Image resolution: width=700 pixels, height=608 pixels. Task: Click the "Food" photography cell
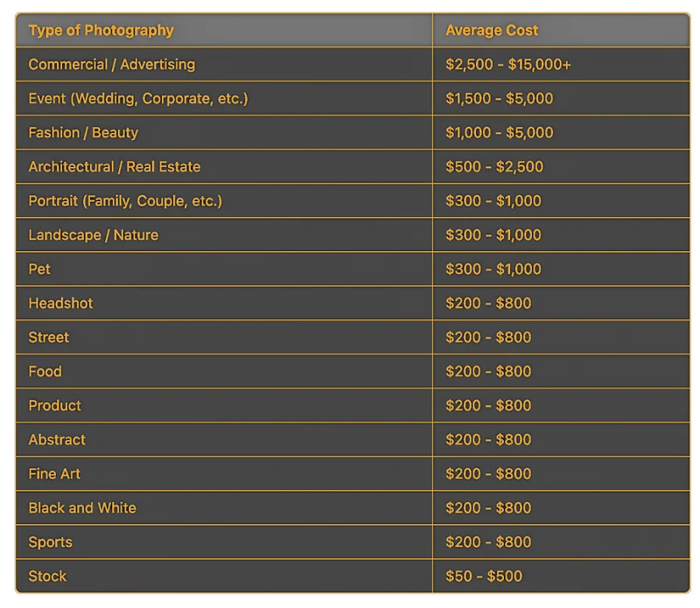tap(45, 372)
